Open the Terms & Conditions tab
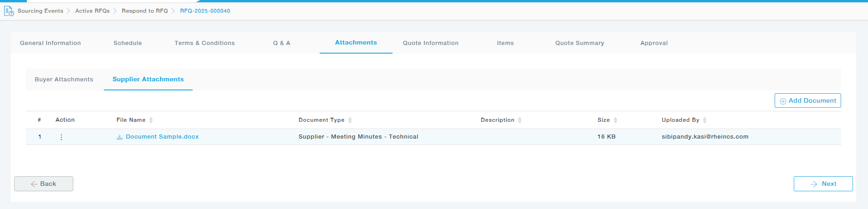This screenshot has height=209, width=868. (x=204, y=43)
